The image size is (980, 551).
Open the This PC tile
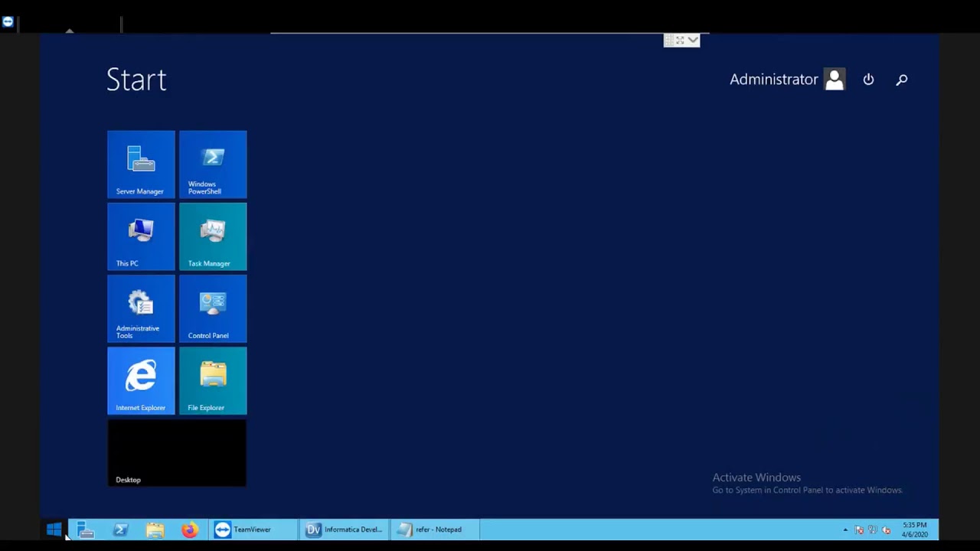[141, 236]
